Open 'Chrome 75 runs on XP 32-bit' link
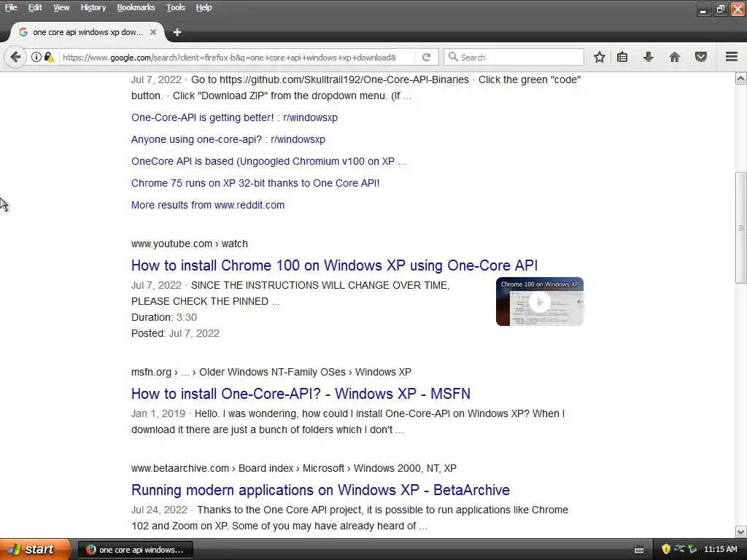747x560 pixels. coord(255,183)
